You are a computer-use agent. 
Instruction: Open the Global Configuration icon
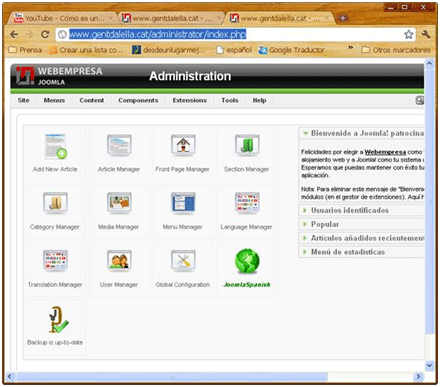(x=183, y=261)
